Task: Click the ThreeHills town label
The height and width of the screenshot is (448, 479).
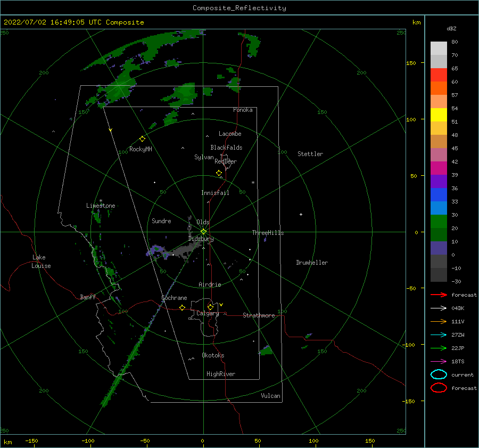Action: click(268, 233)
